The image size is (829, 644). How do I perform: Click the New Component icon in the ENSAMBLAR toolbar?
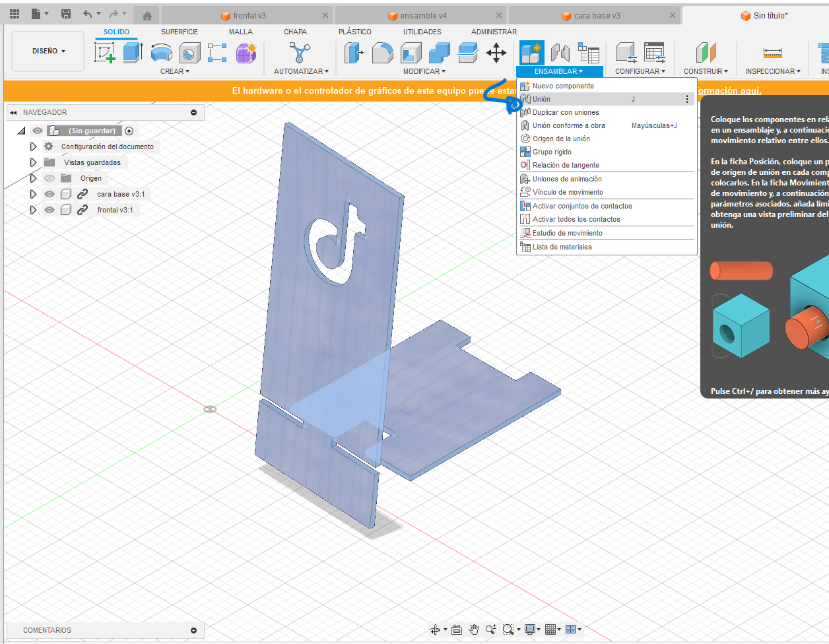pyautogui.click(x=531, y=52)
